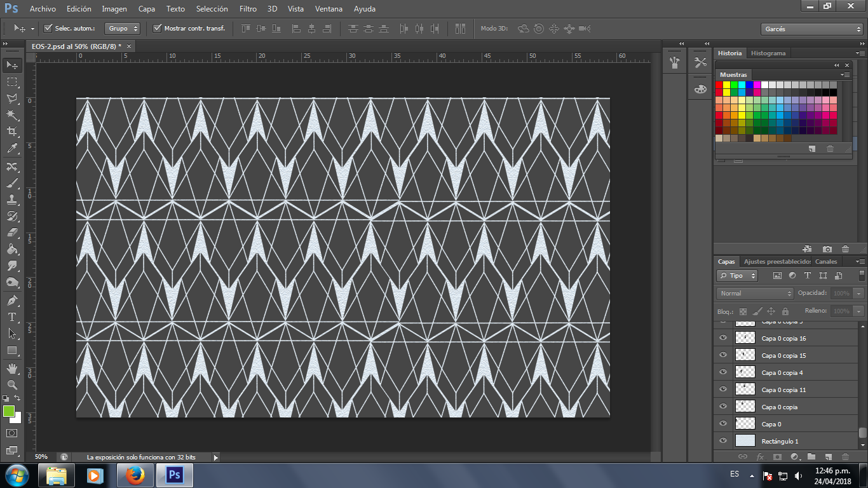
Task: Hide Capa 0 copia 4 layer
Action: click(722, 372)
